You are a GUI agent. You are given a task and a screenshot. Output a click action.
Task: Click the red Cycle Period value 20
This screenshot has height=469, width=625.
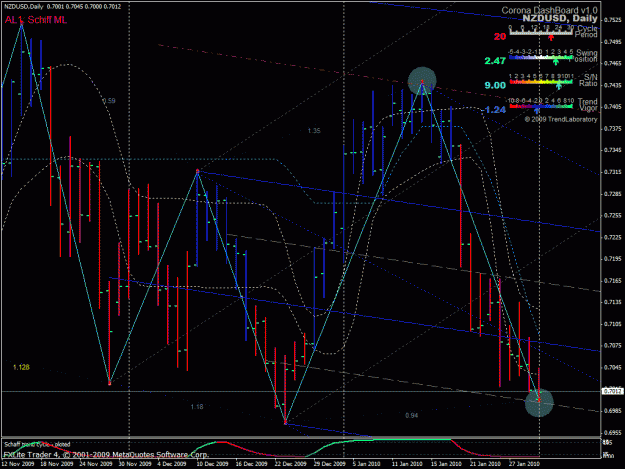(500, 37)
